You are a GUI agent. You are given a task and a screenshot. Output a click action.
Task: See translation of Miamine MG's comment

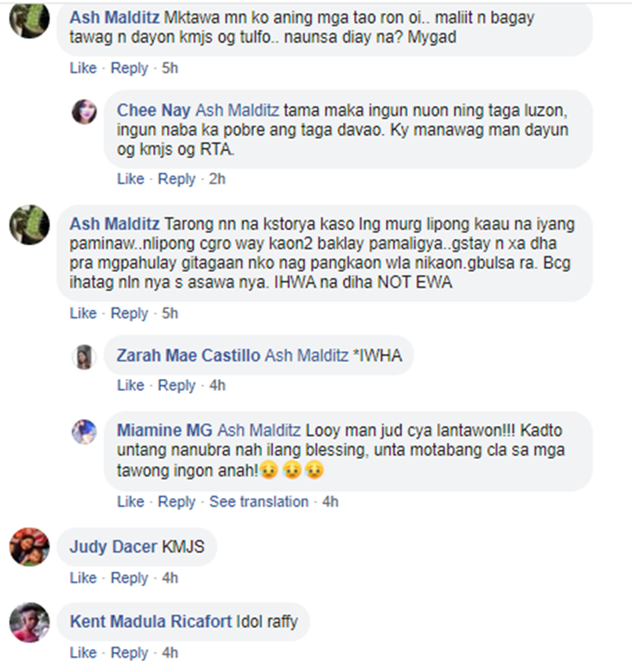tap(259, 502)
